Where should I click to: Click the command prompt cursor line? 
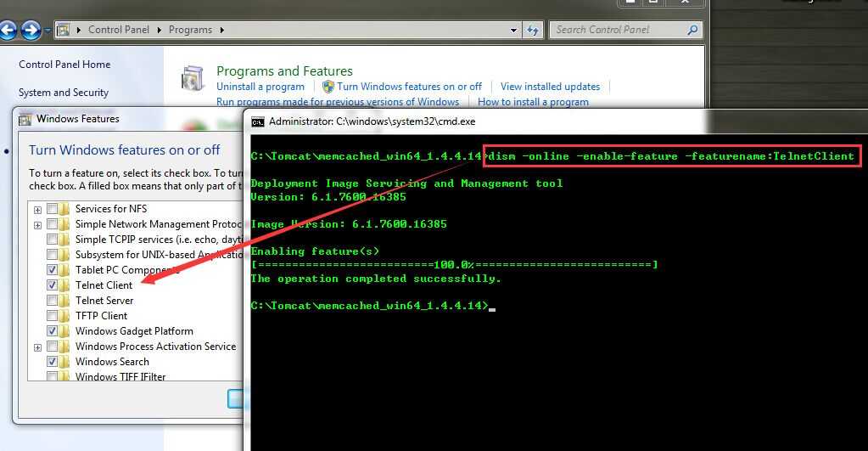[373, 305]
